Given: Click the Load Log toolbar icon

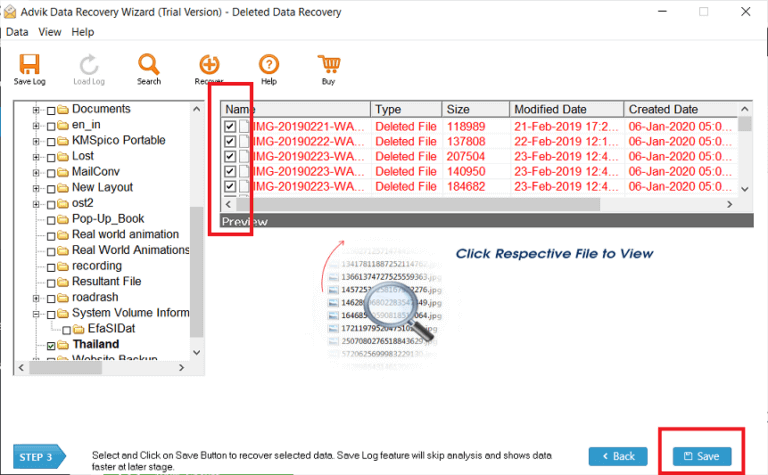Looking at the screenshot, I should 90,65.
